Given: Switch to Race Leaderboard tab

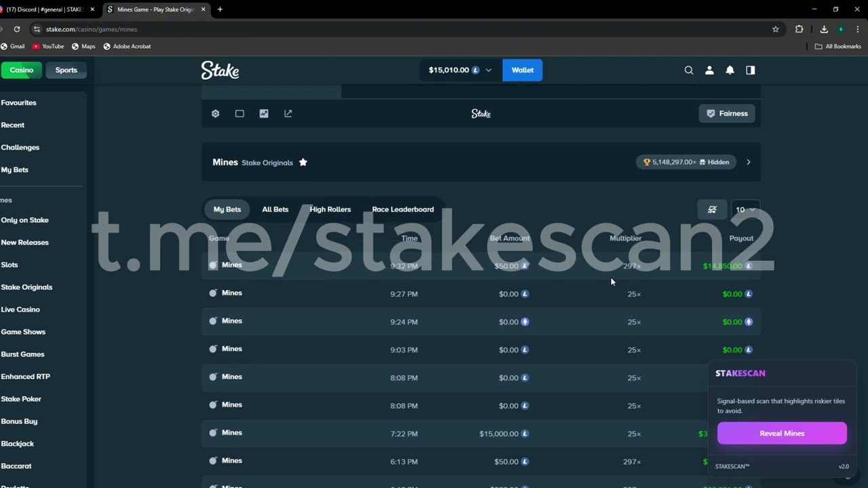Looking at the screenshot, I should (403, 209).
